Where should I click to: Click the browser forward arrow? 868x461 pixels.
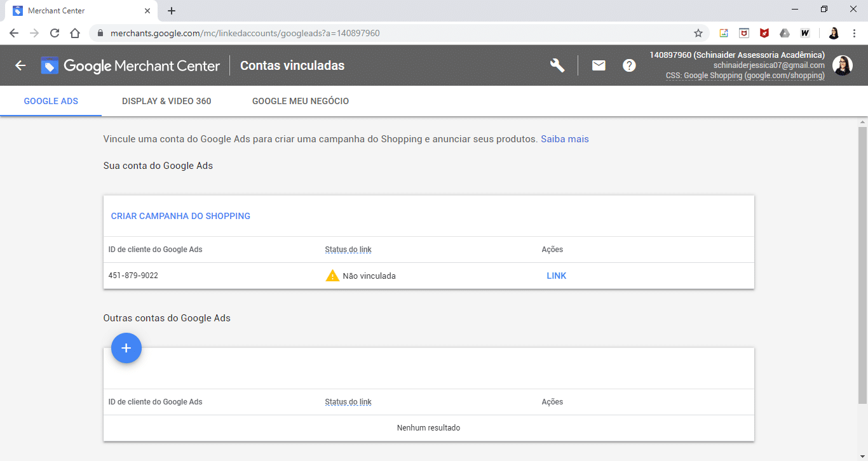click(34, 33)
